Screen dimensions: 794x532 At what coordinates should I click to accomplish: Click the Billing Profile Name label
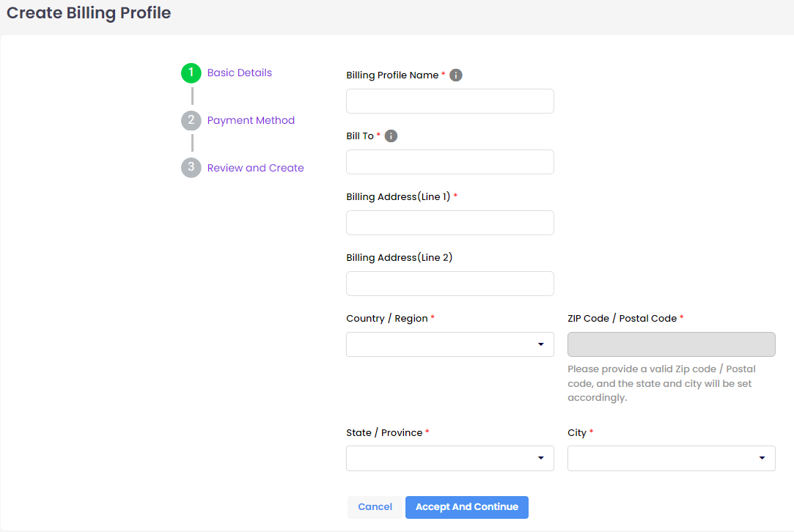pyautogui.click(x=392, y=75)
